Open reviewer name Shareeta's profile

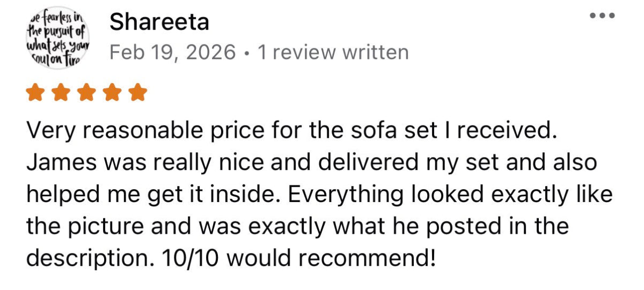(x=159, y=22)
